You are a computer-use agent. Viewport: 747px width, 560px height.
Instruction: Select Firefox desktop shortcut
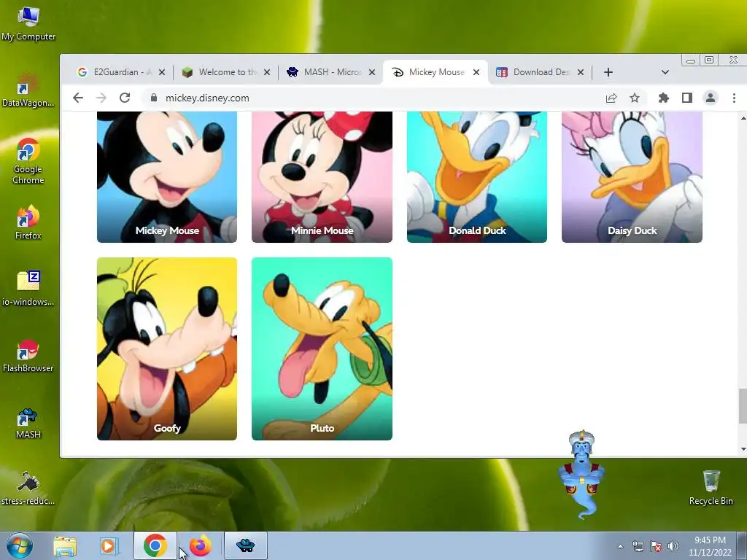tap(28, 222)
